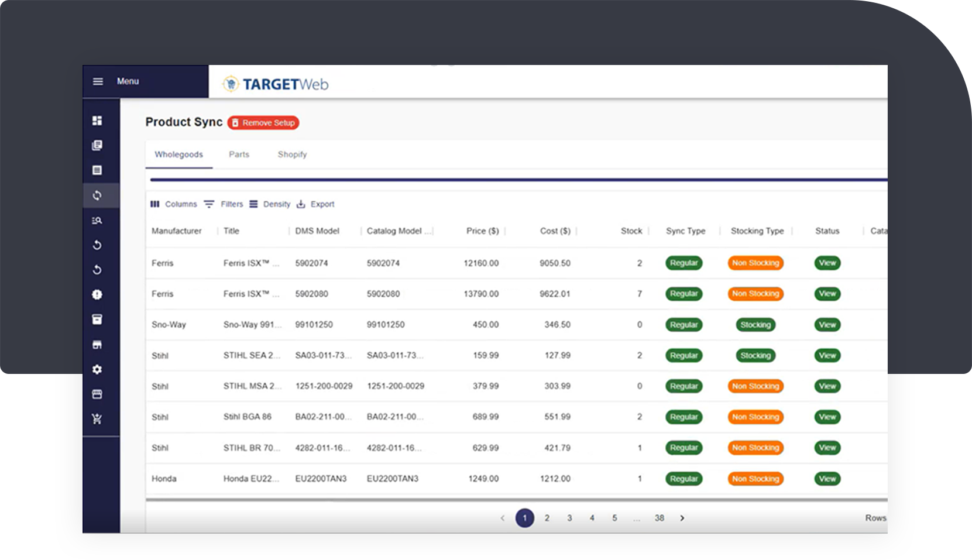Open the hamburger Menu icon

pos(98,81)
